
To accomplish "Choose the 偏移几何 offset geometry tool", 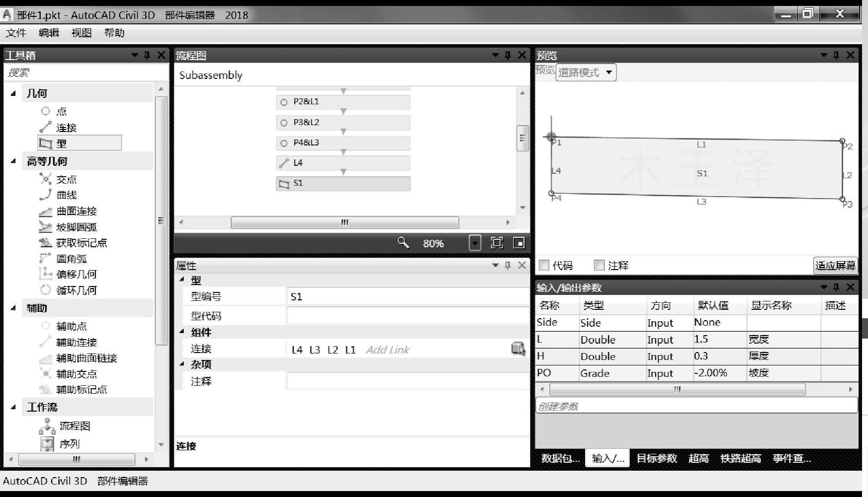I will coord(68,274).
